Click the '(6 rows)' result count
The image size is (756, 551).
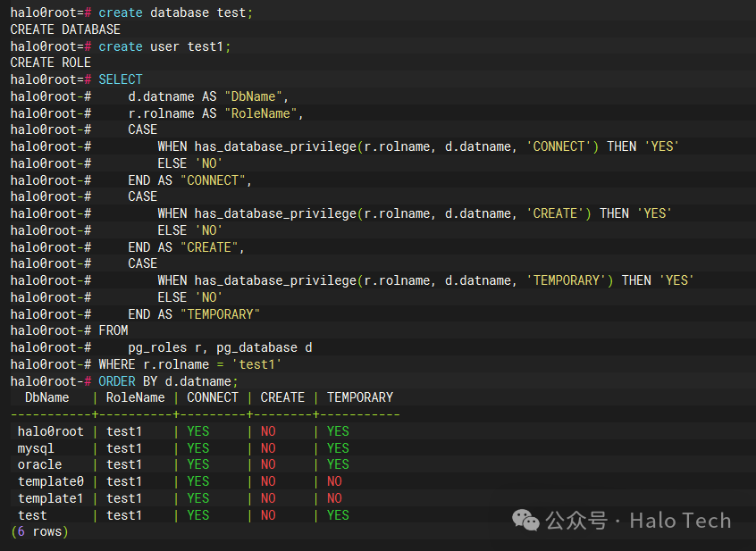pyautogui.click(x=39, y=531)
